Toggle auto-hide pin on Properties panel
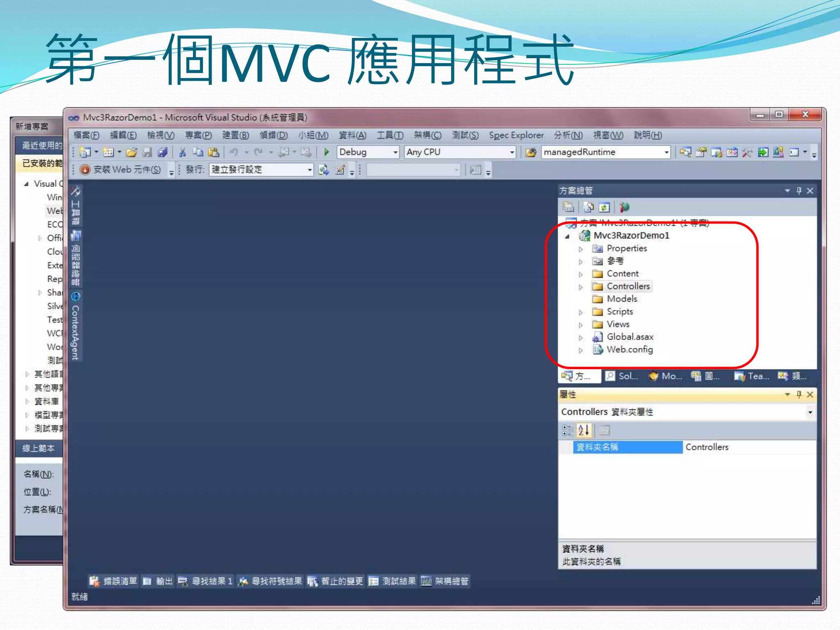Viewport: 840px width, 630px height. pyautogui.click(x=799, y=395)
